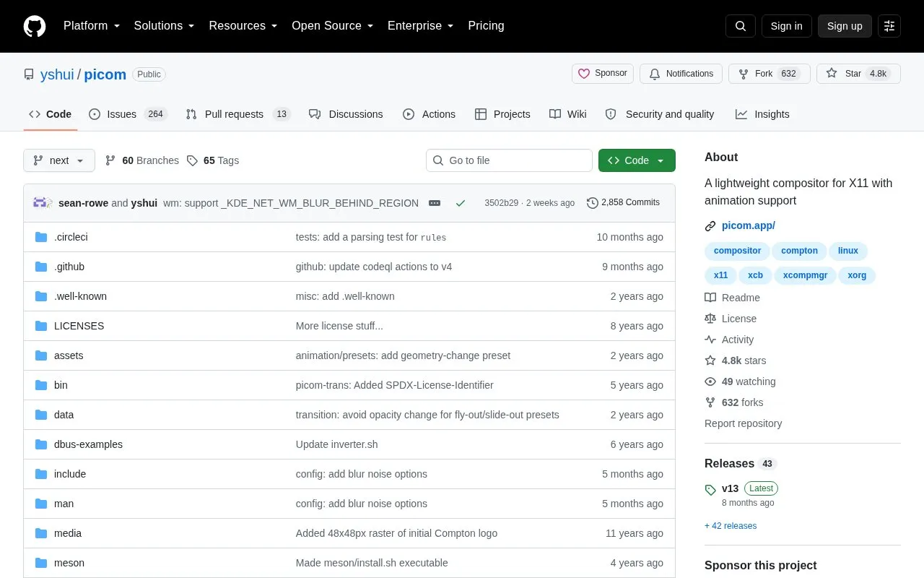
Task: Open the .circleci folder icon
Action: tap(41, 237)
